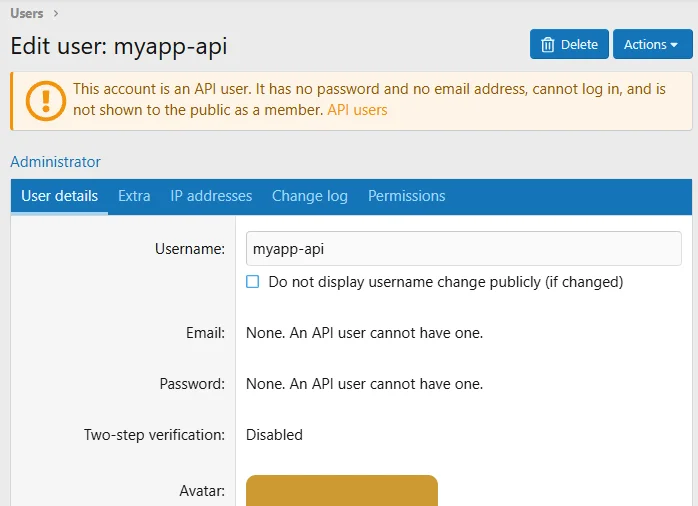Click the 'Edit user: myapp-api' heading
This screenshot has width=698, height=506.
coord(119,46)
